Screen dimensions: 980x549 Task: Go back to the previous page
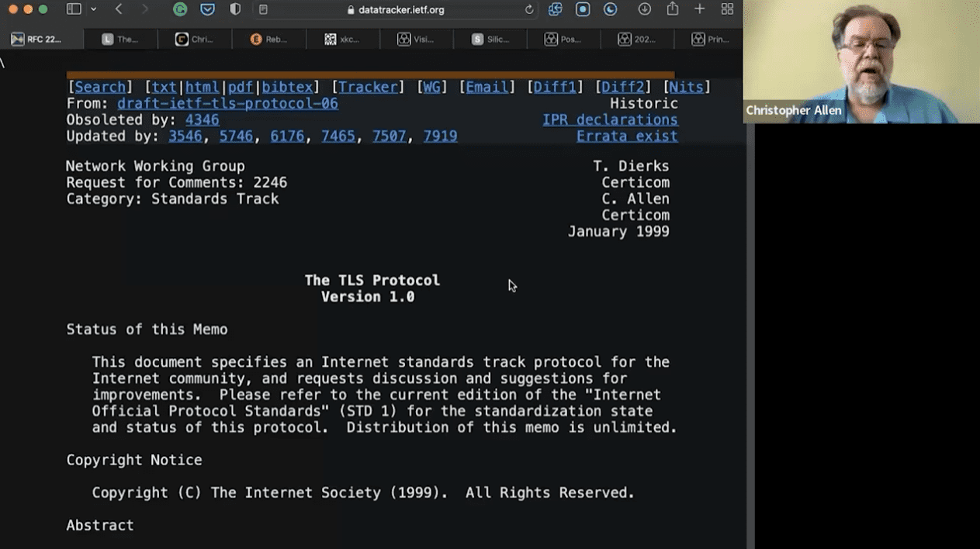tap(119, 9)
